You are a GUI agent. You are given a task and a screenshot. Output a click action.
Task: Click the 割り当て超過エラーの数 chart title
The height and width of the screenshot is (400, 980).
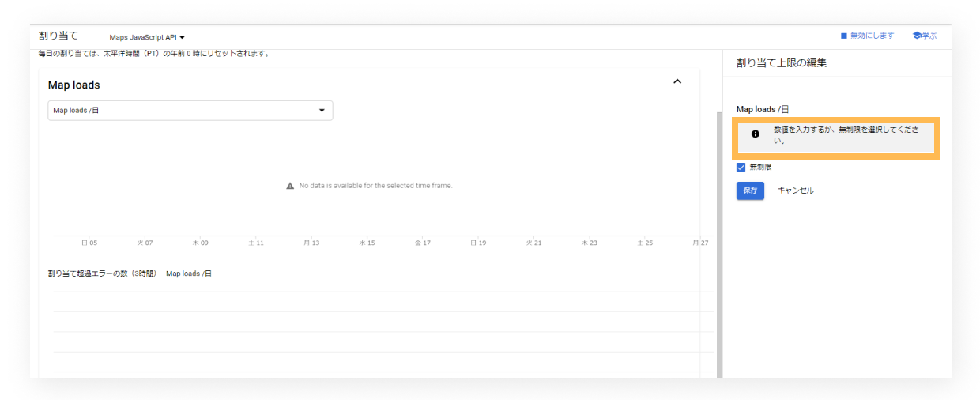pyautogui.click(x=130, y=274)
